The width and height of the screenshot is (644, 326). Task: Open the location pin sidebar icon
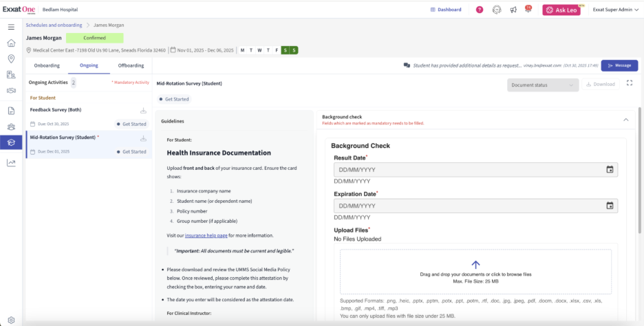tap(11, 58)
